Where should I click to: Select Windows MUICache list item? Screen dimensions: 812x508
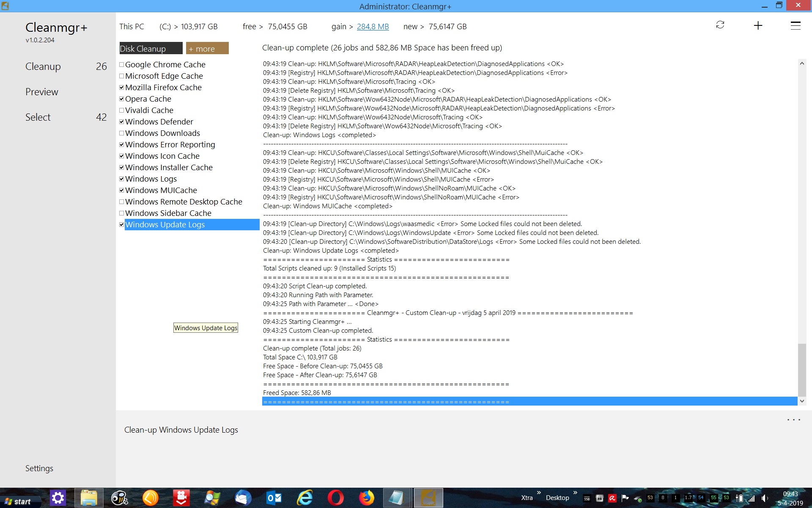[x=161, y=190]
